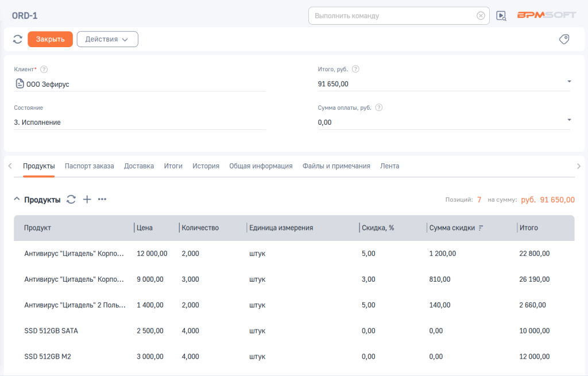
Task: Click the orange Закрыть button
Action: (x=51, y=39)
